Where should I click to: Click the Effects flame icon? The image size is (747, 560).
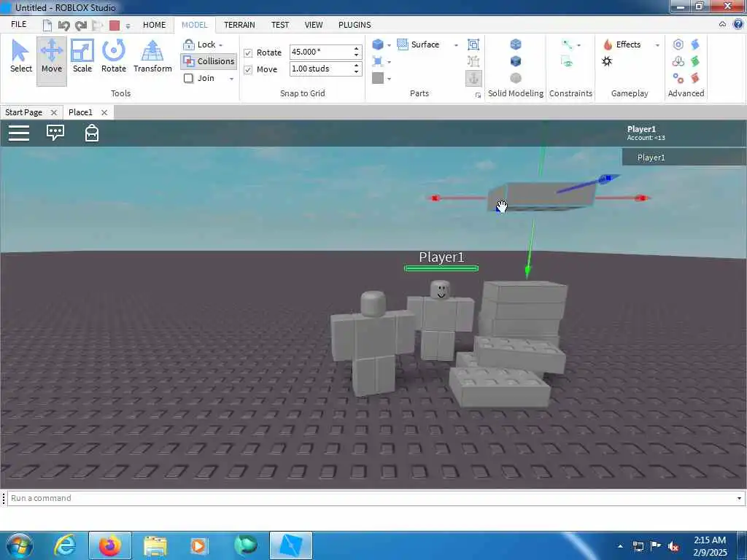pyautogui.click(x=608, y=44)
